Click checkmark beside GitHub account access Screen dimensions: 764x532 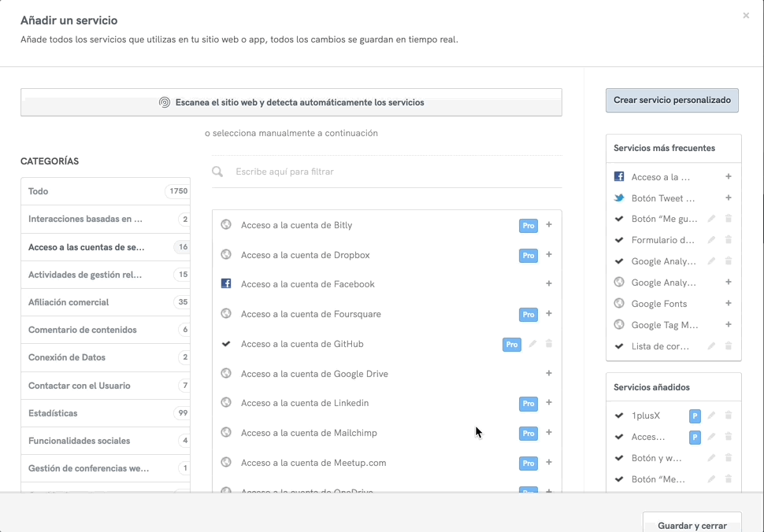(x=226, y=344)
